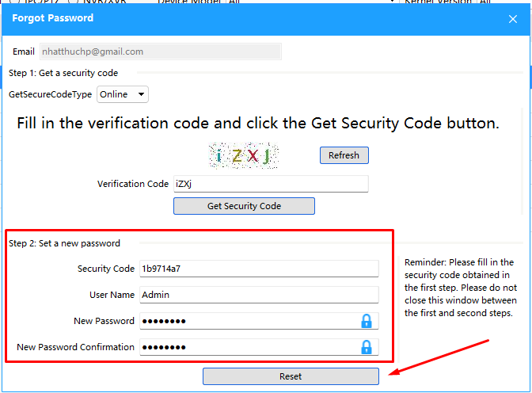The width and height of the screenshot is (532, 393).
Task: Click the Verification Code label
Action: pos(133,184)
